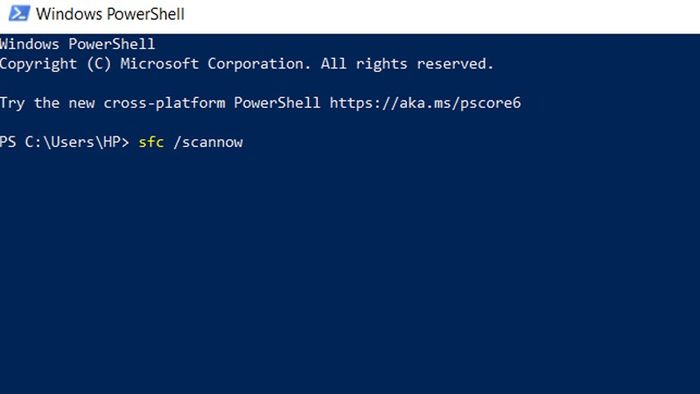Click the word Corporation in console output
Viewport: 700px width, 394px height.
tap(259, 64)
